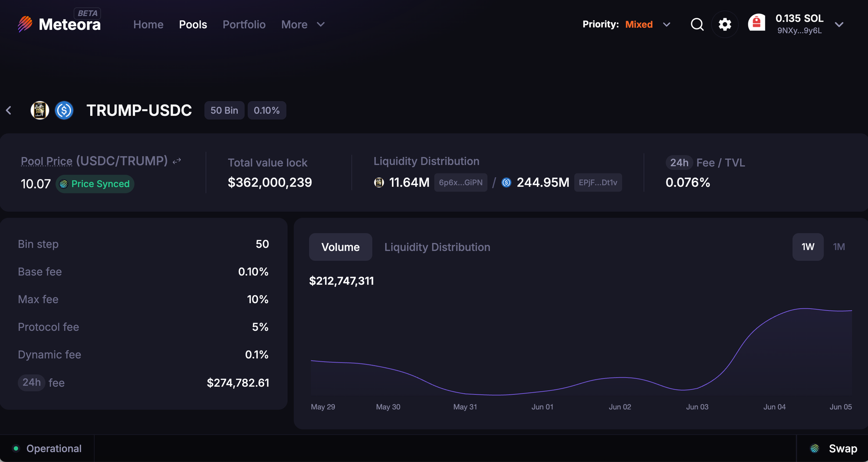Toggle the 24h Fee / TVL period badge

point(679,163)
